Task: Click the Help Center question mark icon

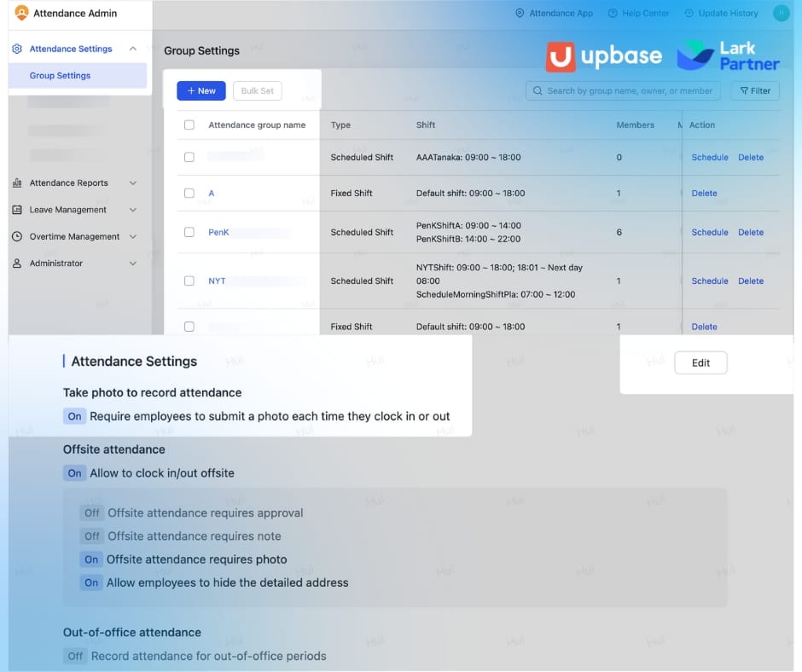Action: (613, 14)
